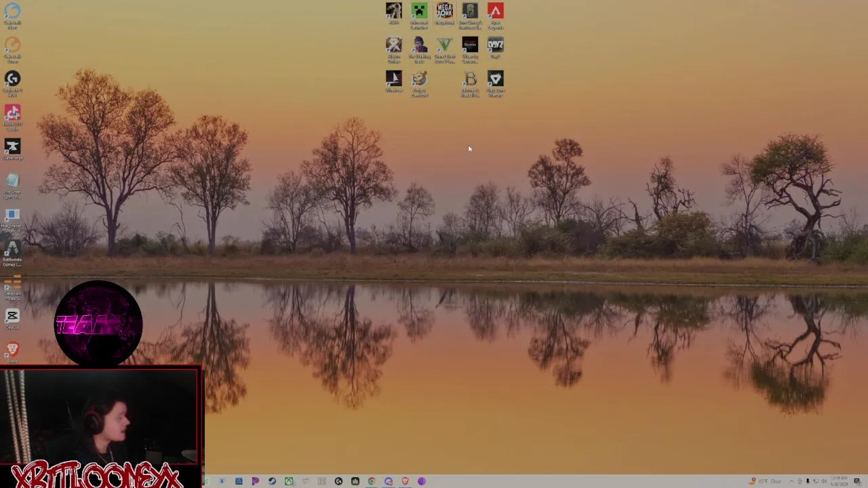The height and width of the screenshot is (488, 868).
Task: Click the Chrome icon in the taskbar
Action: pos(372,481)
